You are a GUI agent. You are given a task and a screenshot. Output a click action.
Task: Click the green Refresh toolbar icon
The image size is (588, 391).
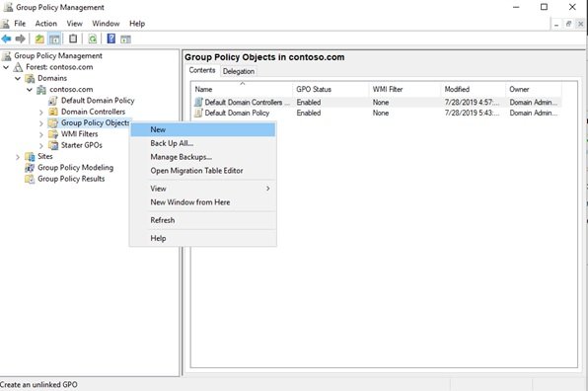click(93, 39)
